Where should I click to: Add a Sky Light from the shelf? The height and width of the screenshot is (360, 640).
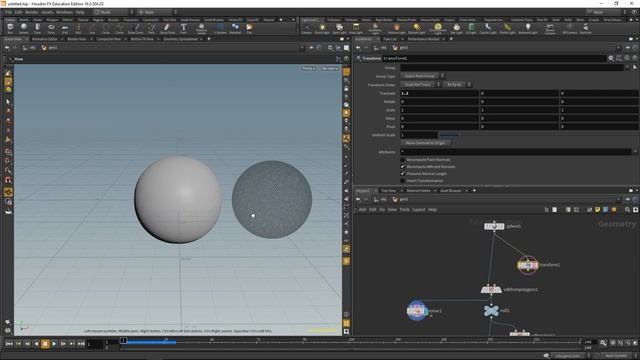[456, 28]
